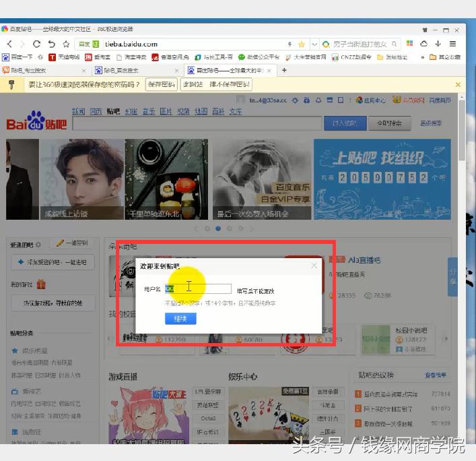Open a new tab with the plus button
This screenshot has height=461, width=476.
tap(284, 70)
